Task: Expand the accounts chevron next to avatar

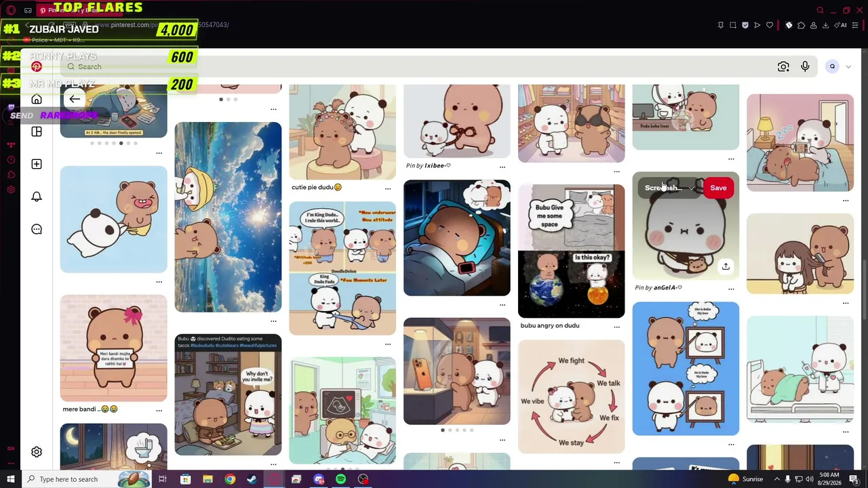Action: [x=848, y=66]
